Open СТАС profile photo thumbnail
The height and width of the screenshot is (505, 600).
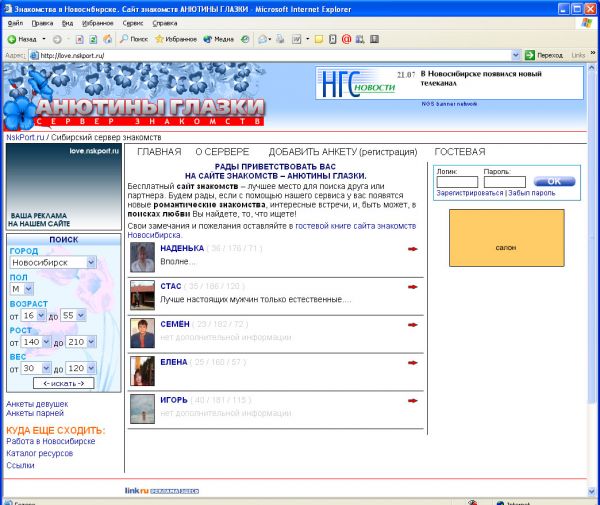(x=142, y=295)
